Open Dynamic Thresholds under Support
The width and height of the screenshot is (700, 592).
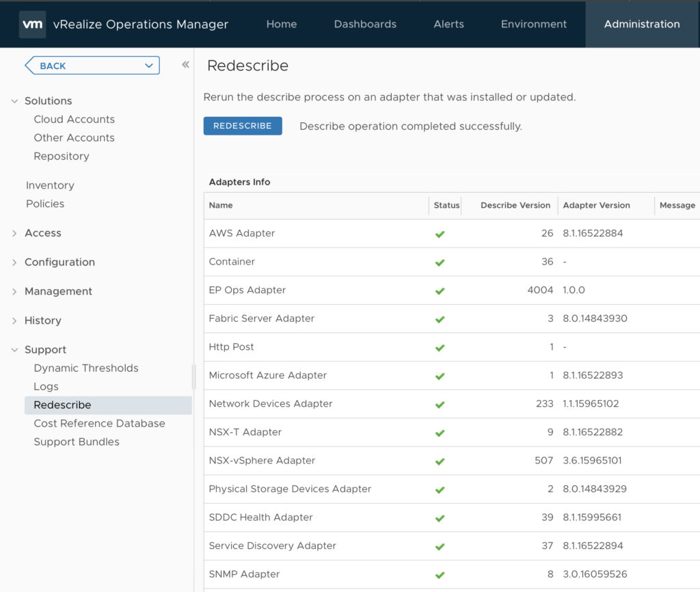86,368
